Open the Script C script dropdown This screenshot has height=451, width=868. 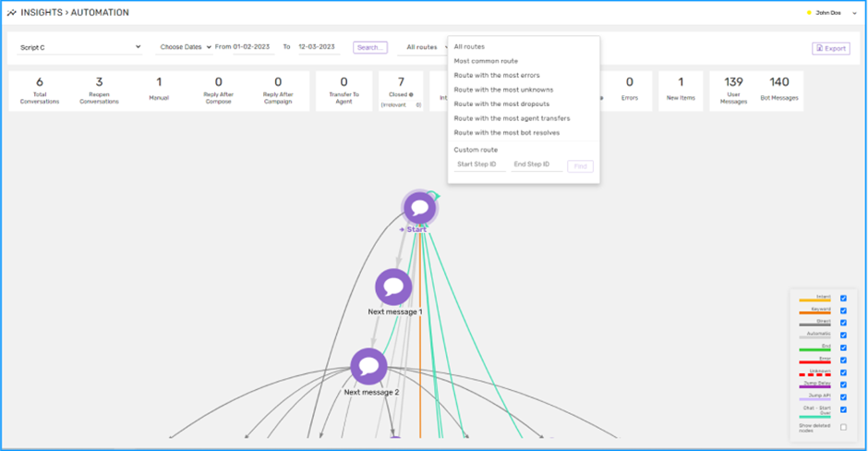pyautogui.click(x=79, y=48)
